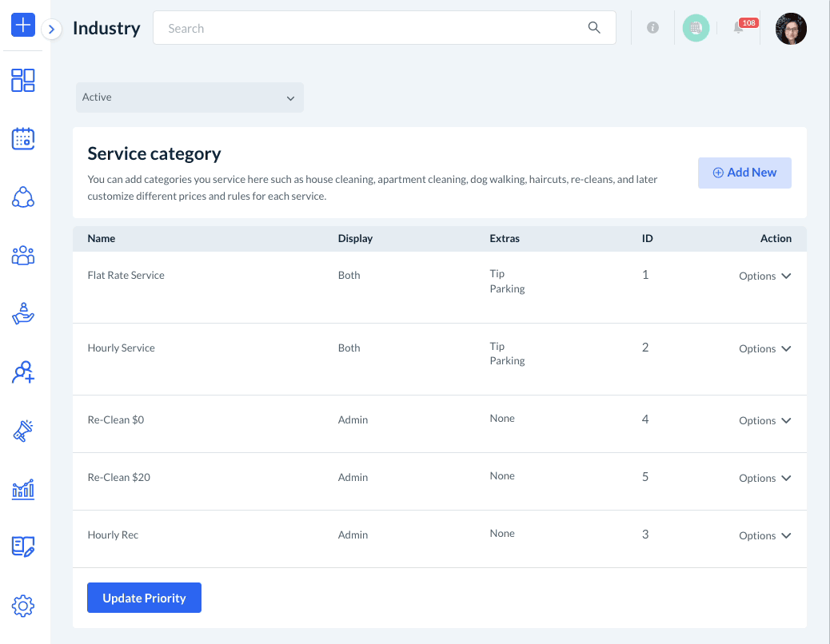Open Options for Flat Rate Service

click(x=764, y=276)
